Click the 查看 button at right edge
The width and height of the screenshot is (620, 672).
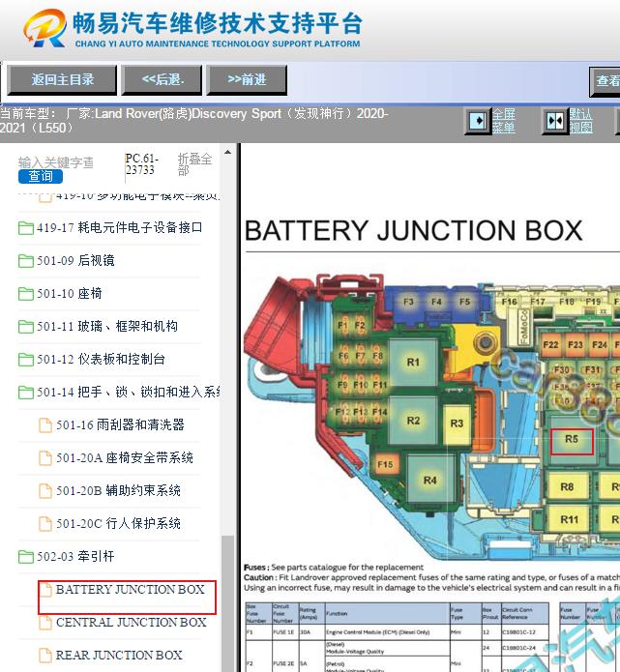pyautogui.click(x=605, y=81)
